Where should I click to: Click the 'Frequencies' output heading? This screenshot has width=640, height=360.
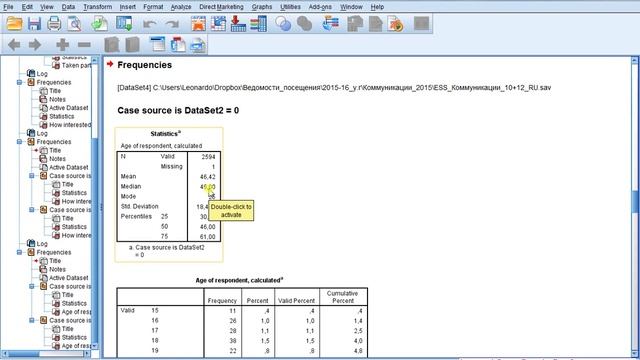click(144, 65)
